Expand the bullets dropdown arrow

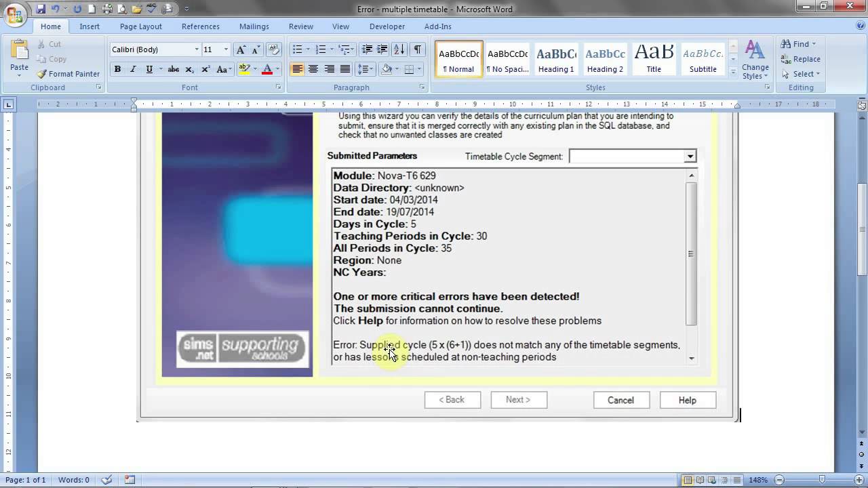point(307,49)
